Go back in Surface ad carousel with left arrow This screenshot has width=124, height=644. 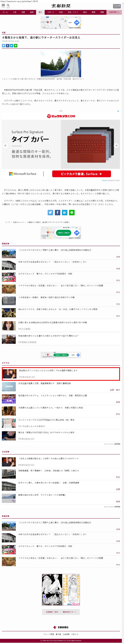click(x=6, y=146)
